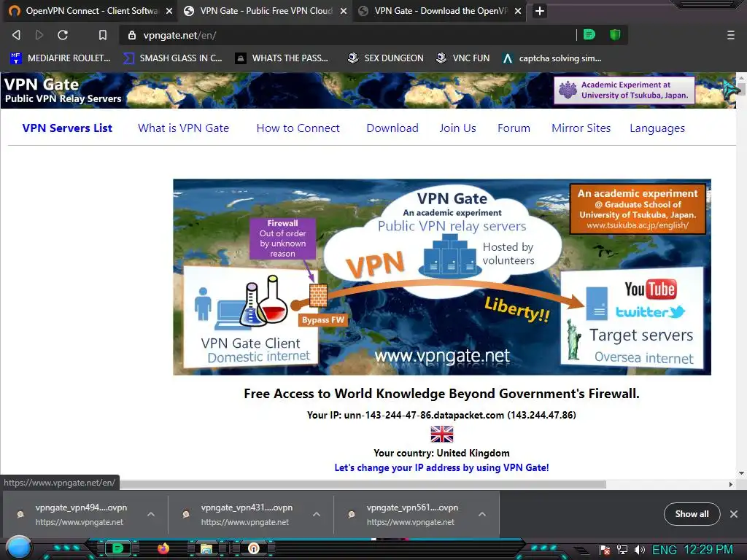Click the network tray icon
Viewport: 747px width, 560px height.
(x=622, y=550)
